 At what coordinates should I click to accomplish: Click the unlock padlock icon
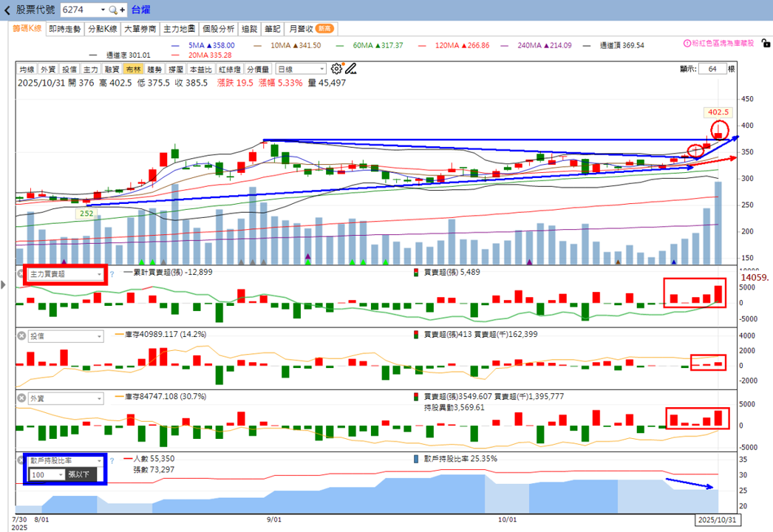coord(765,44)
